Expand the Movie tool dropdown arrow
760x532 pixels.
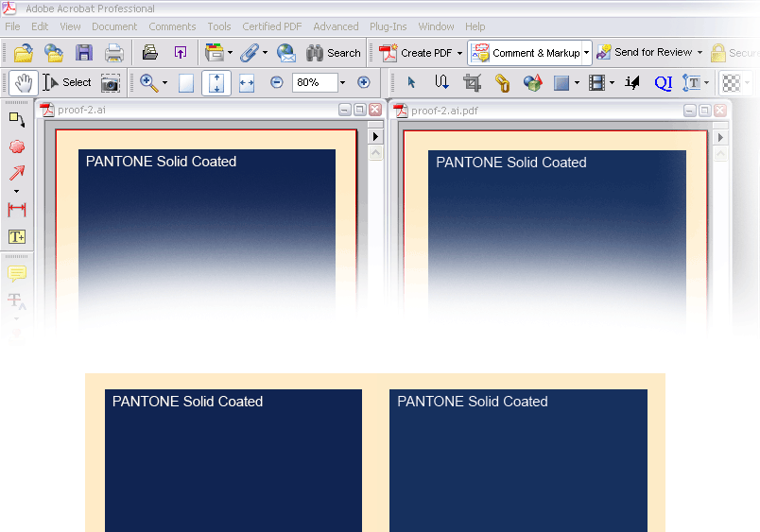[613, 83]
